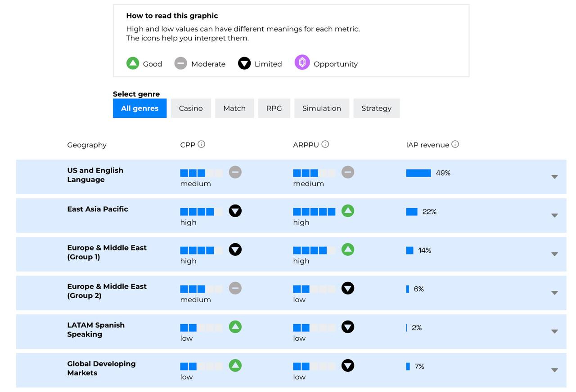Click the black Limited legend icon

point(244,63)
